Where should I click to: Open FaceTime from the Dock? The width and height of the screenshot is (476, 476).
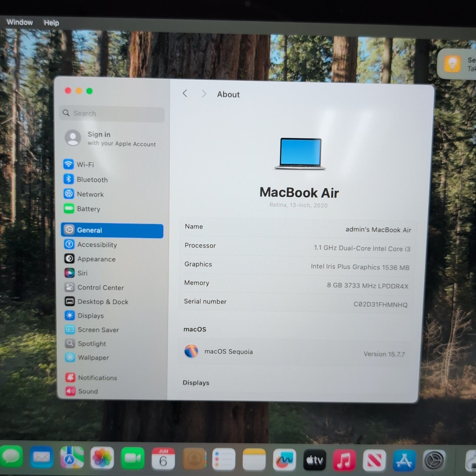pyautogui.click(x=133, y=458)
